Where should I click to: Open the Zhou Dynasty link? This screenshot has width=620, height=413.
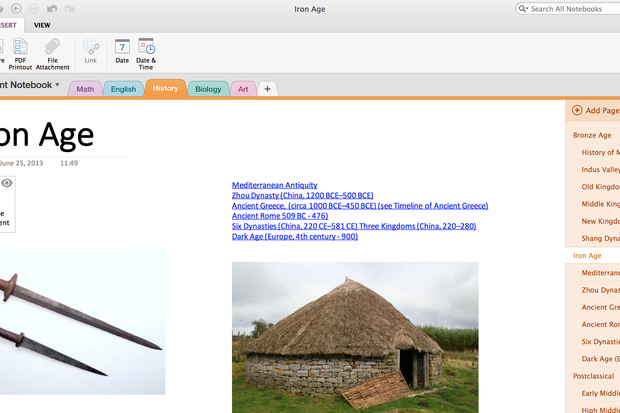click(x=302, y=195)
